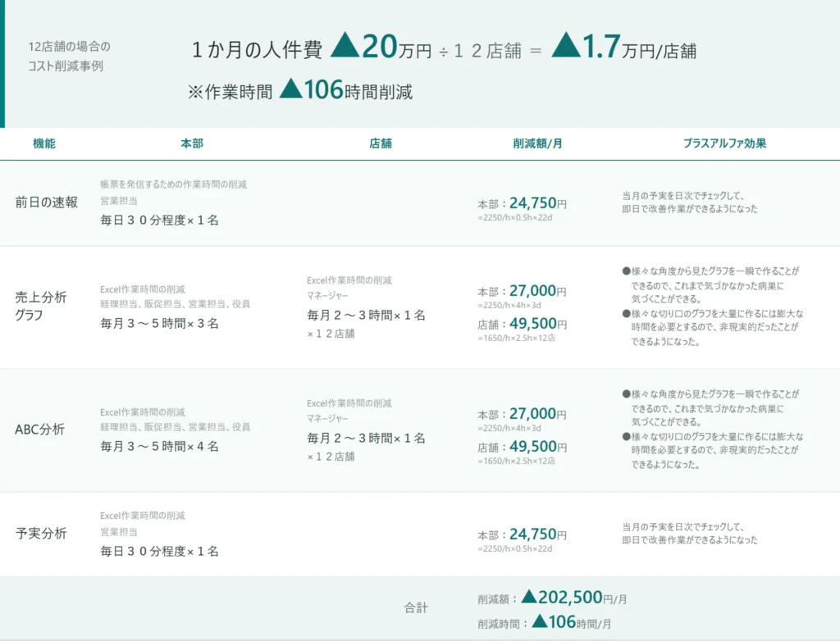Click =1650/h×2.5h×12店 formula in ABC分析 row

tap(517, 461)
